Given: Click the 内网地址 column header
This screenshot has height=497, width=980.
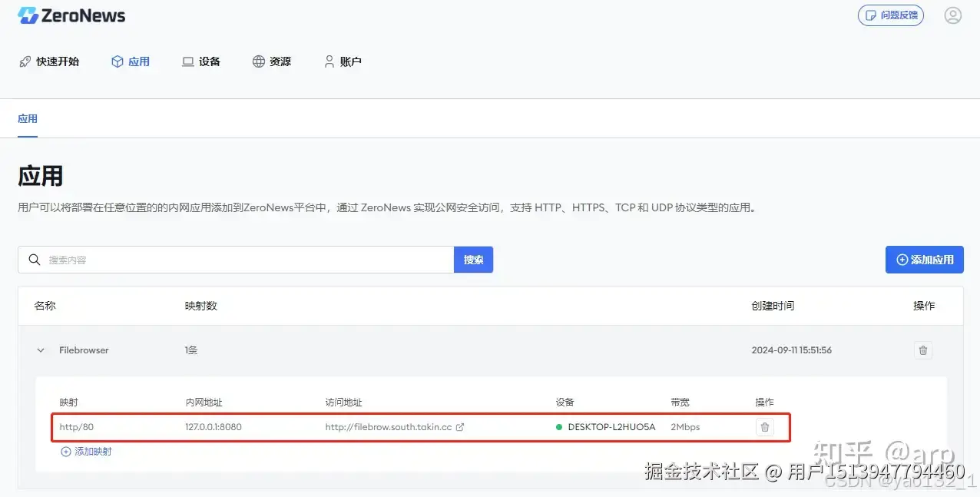Looking at the screenshot, I should (204, 403).
